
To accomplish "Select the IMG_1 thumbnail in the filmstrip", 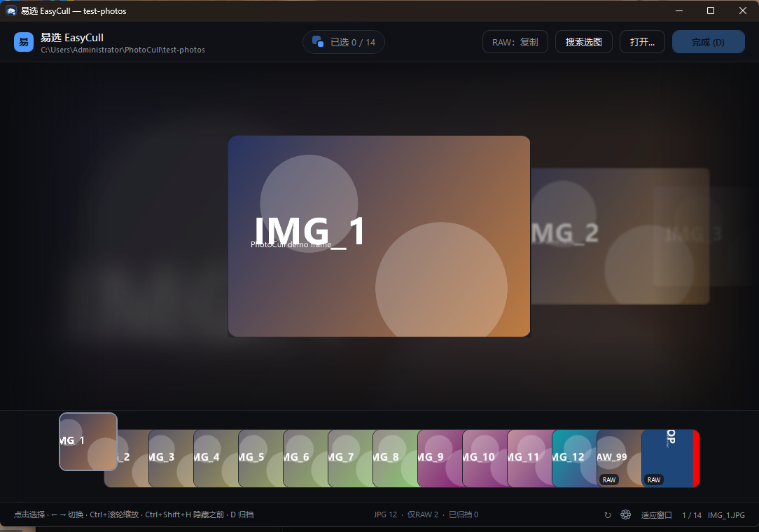I will coord(88,442).
